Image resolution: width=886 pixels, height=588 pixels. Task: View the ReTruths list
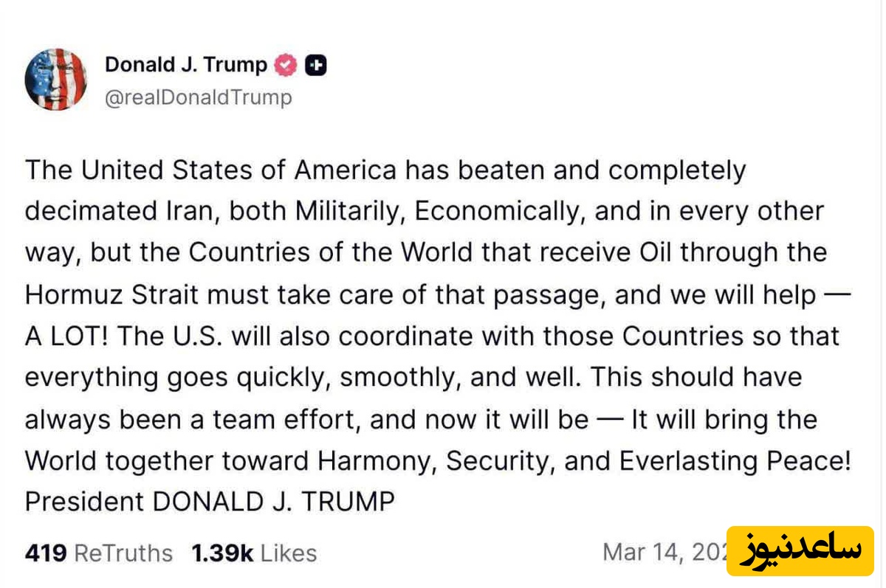[123, 553]
